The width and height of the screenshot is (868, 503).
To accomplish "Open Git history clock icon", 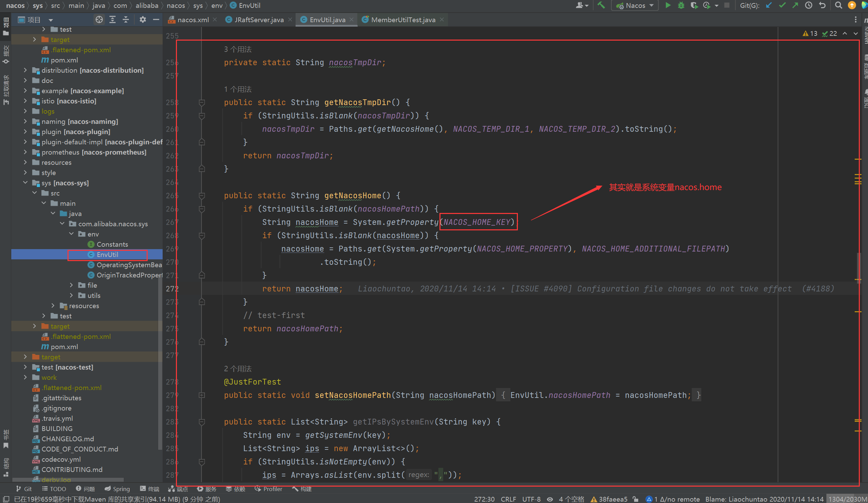I will point(809,5).
